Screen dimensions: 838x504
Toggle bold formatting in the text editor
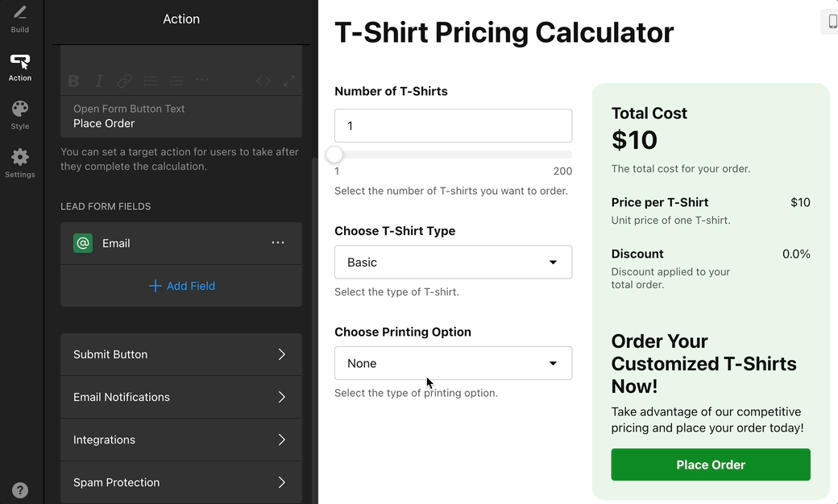click(73, 81)
